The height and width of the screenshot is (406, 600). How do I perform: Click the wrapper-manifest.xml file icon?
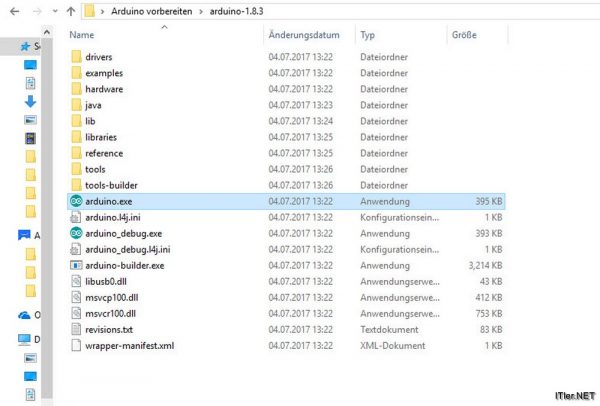click(x=76, y=346)
